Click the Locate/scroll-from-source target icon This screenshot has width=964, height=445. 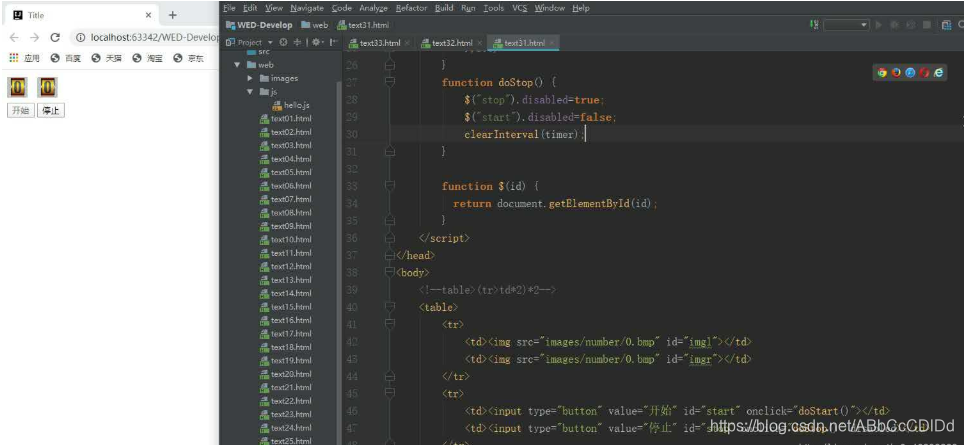point(283,42)
